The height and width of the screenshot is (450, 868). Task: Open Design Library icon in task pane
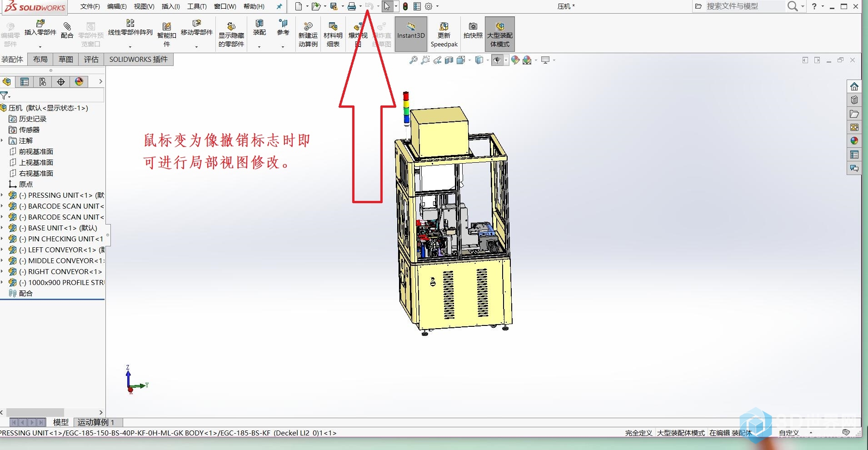(854, 100)
